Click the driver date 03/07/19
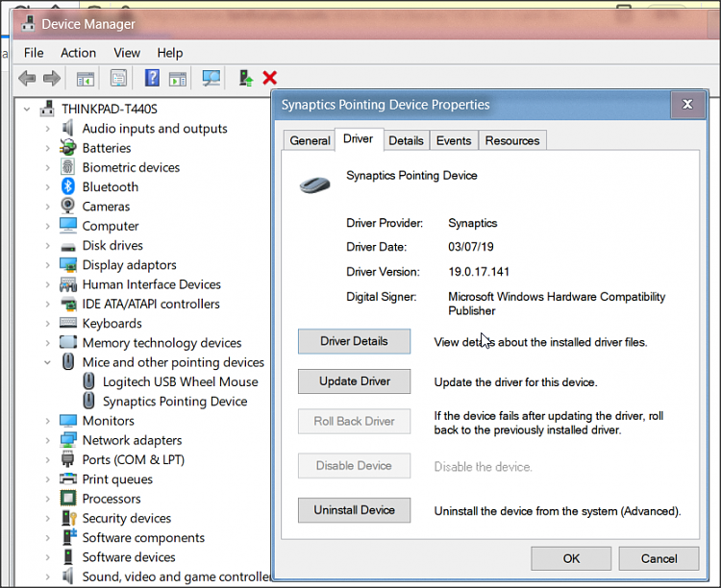Viewport: 721px width, 588px height. click(x=471, y=247)
